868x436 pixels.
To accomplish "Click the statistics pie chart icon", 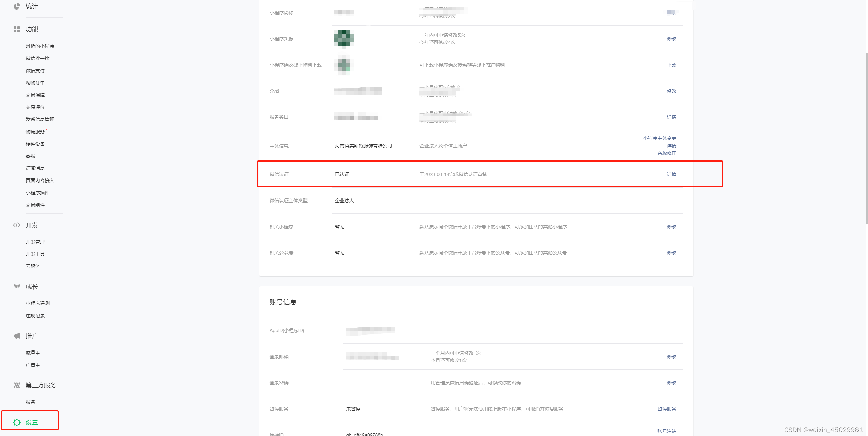I will pyautogui.click(x=17, y=6).
